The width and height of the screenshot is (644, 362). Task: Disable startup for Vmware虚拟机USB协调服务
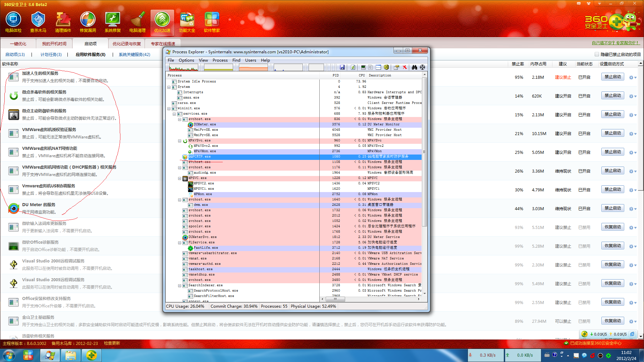613,189
